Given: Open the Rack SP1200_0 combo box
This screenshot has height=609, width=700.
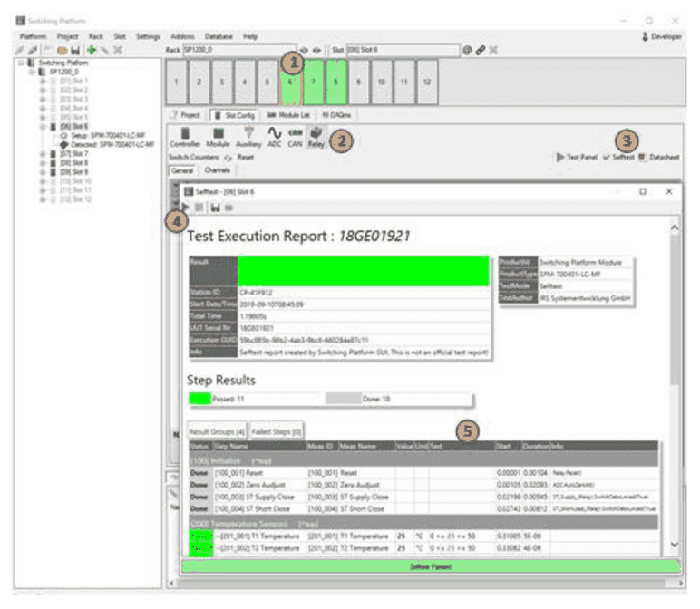Looking at the screenshot, I should point(239,50).
